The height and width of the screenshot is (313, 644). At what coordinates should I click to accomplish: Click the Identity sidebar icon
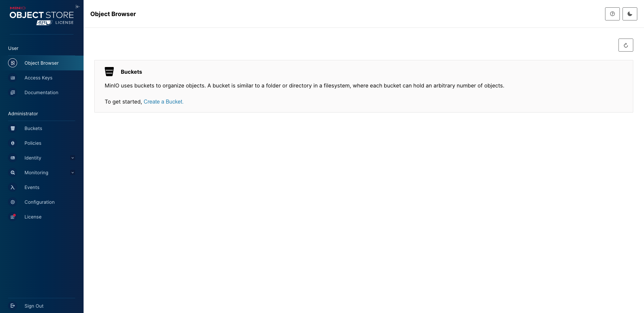coord(13,158)
